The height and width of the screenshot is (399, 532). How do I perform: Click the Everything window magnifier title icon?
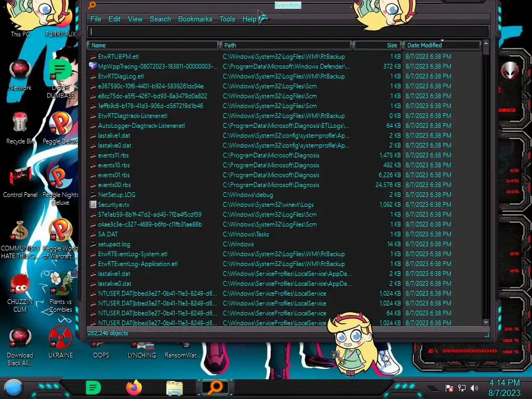click(x=92, y=5)
